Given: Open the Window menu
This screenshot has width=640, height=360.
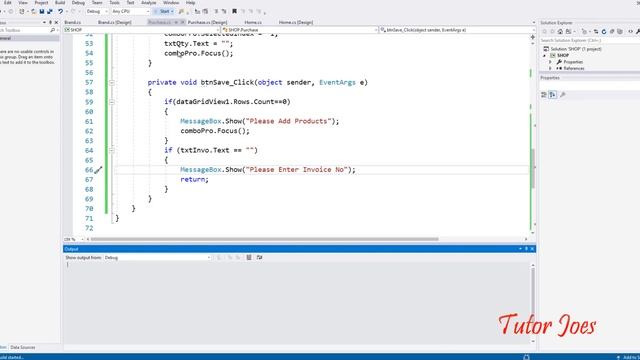Looking at the screenshot, I should [171, 3].
